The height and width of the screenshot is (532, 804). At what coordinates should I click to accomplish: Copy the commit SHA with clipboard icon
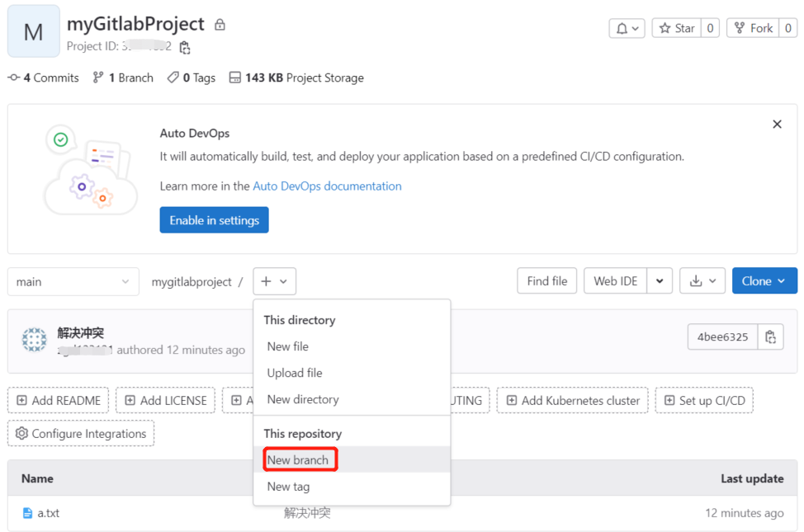click(770, 337)
